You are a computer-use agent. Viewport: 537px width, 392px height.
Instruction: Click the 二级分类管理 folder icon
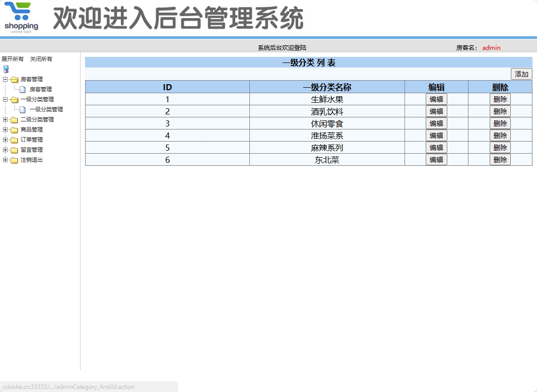pos(15,120)
